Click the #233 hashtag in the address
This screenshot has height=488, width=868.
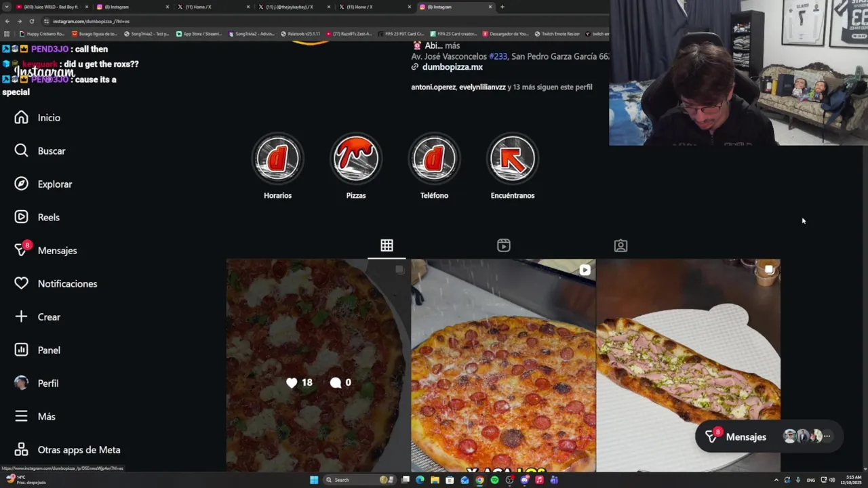click(x=498, y=56)
